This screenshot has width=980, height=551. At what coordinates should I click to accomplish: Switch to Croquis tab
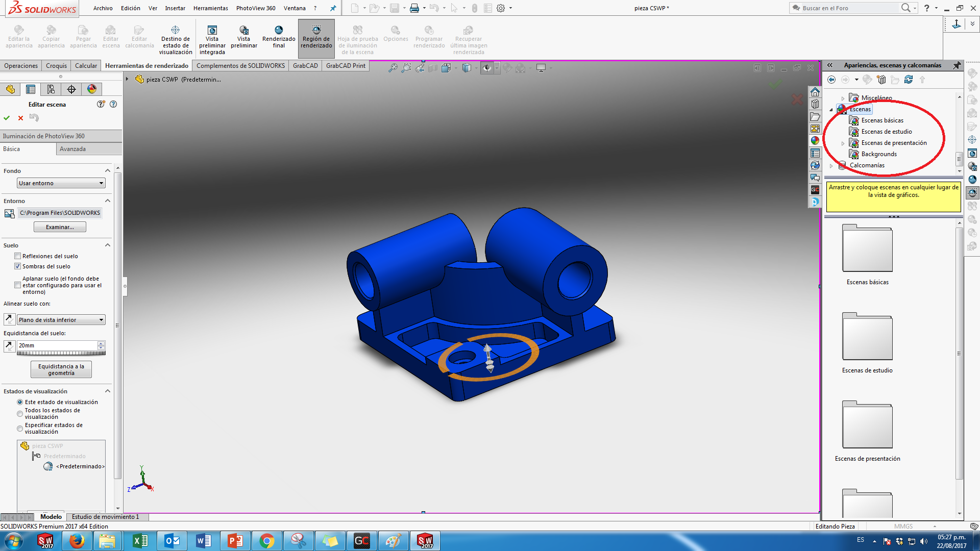click(56, 66)
